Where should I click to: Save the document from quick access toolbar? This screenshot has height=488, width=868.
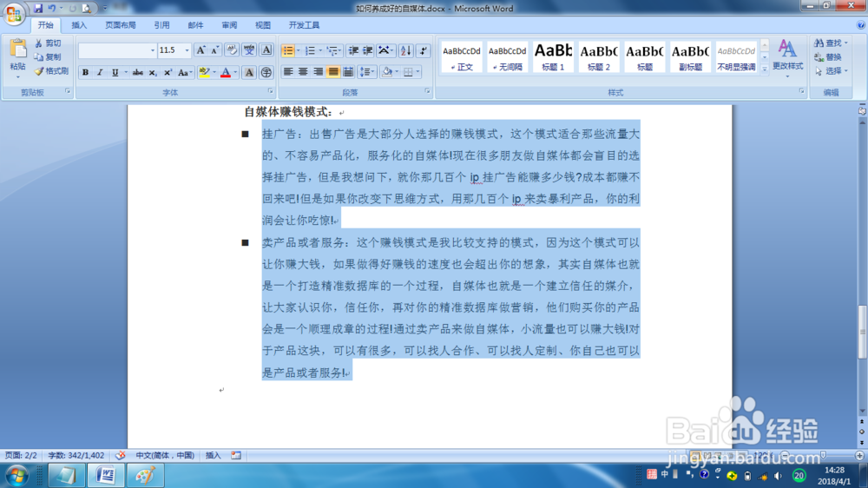[38, 9]
